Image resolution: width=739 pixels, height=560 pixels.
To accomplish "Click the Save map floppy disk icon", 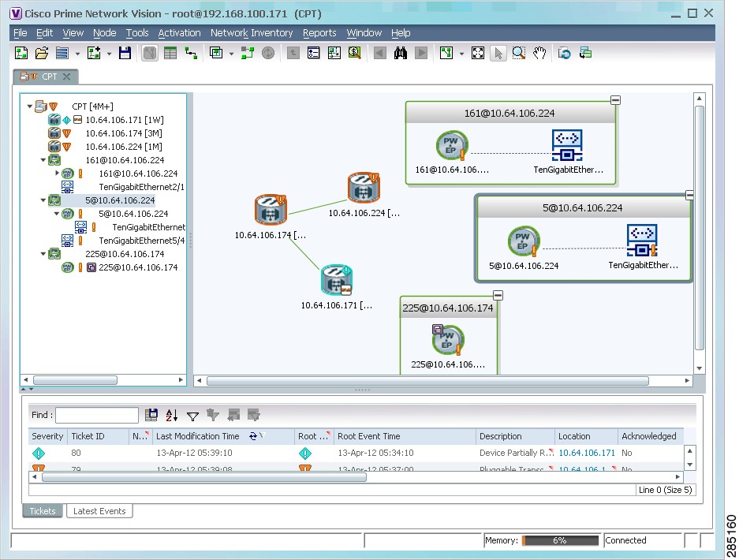I will pos(125,53).
